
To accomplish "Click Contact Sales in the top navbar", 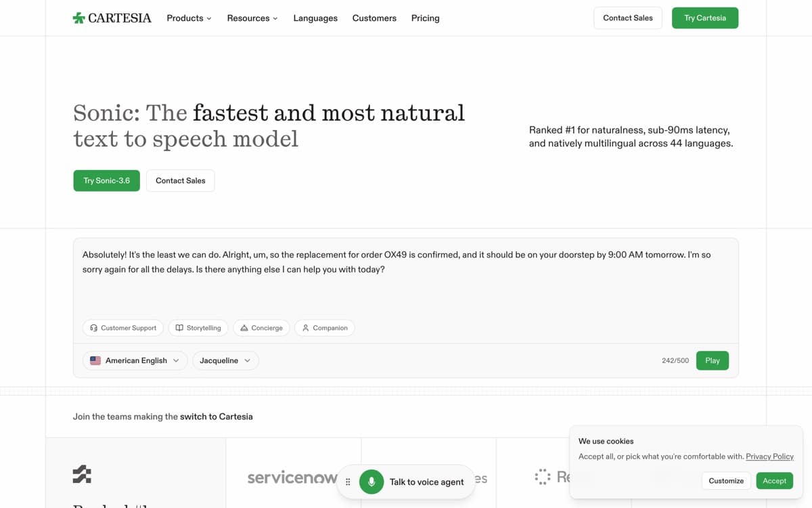I will pyautogui.click(x=628, y=18).
